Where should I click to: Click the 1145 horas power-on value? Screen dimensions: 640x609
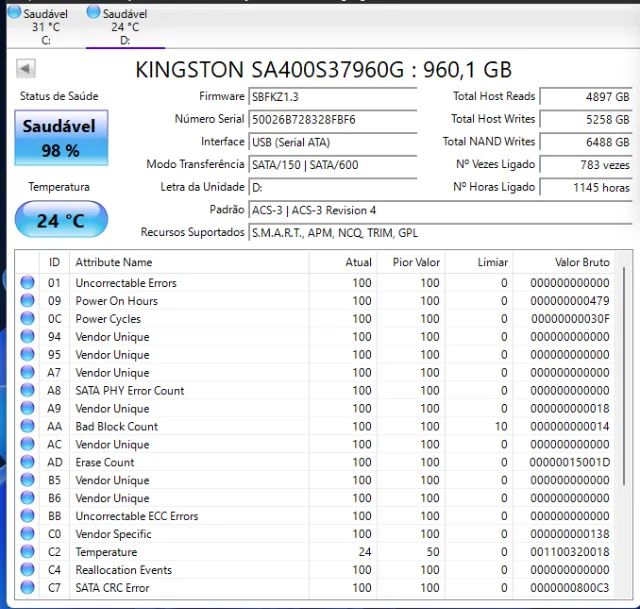click(586, 187)
